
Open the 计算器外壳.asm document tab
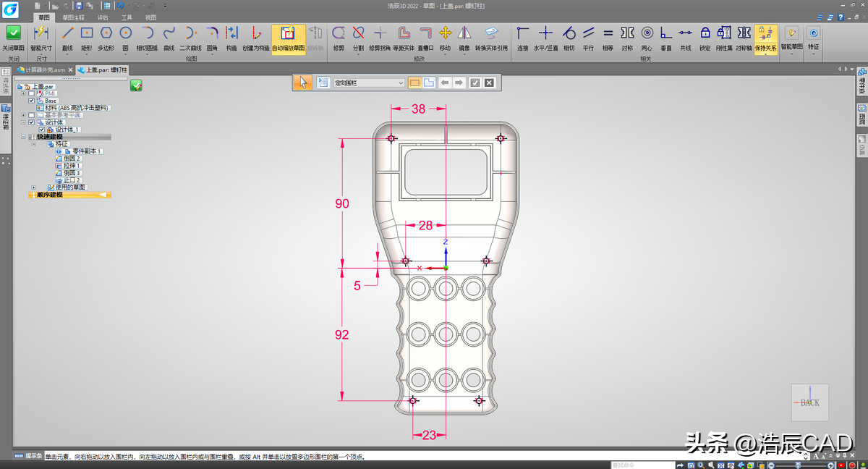coord(45,70)
